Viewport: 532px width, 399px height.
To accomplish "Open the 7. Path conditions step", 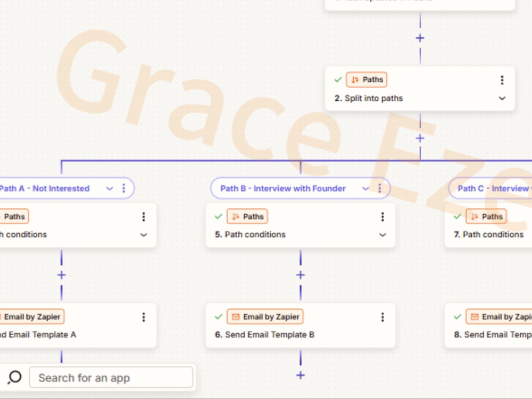I will click(488, 225).
